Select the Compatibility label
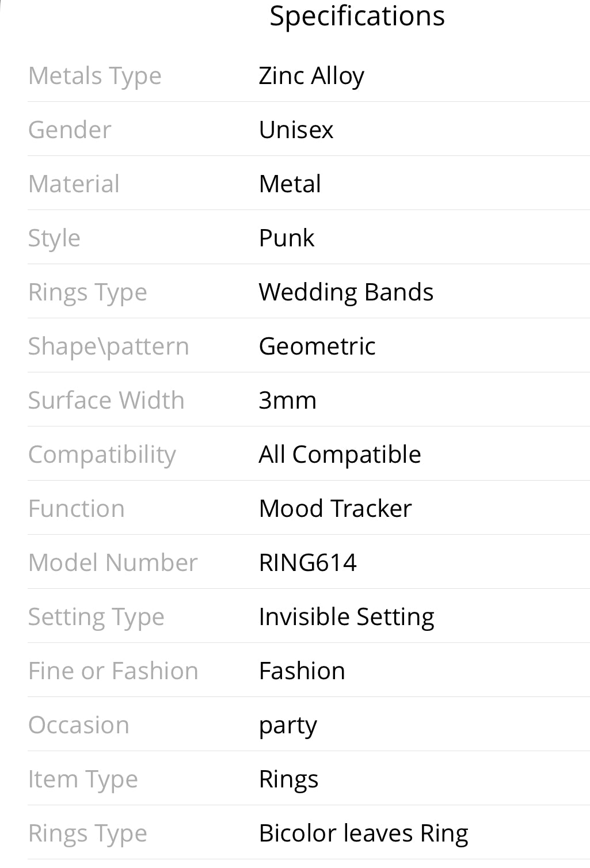The image size is (590, 868). click(102, 455)
